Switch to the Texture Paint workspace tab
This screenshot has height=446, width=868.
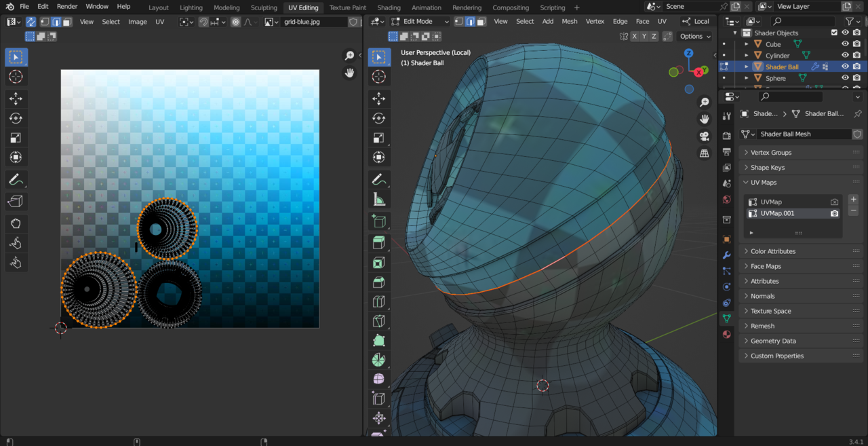coord(347,7)
